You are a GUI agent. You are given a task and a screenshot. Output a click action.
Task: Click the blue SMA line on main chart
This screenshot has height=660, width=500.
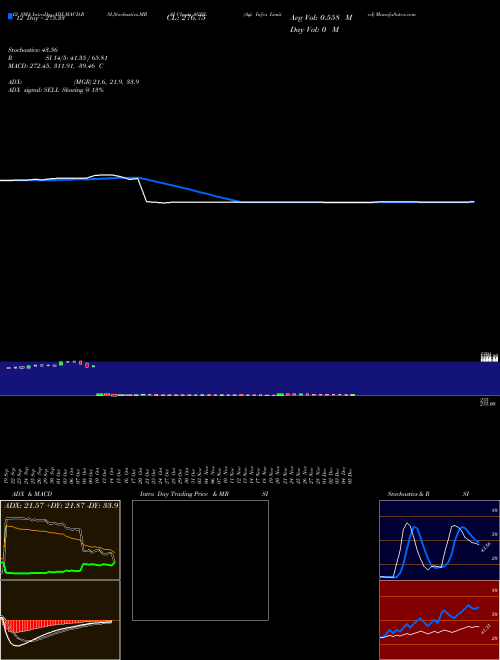pyautogui.click(x=189, y=189)
